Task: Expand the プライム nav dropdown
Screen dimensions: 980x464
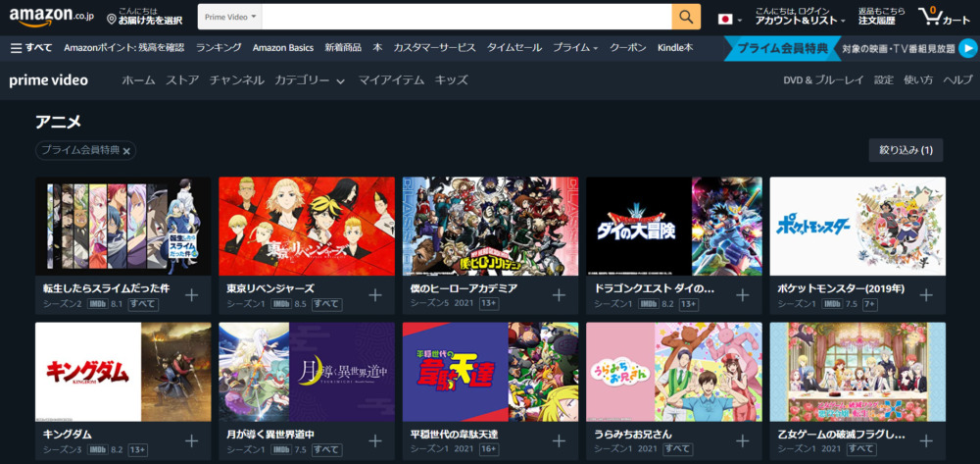Action: click(x=575, y=47)
